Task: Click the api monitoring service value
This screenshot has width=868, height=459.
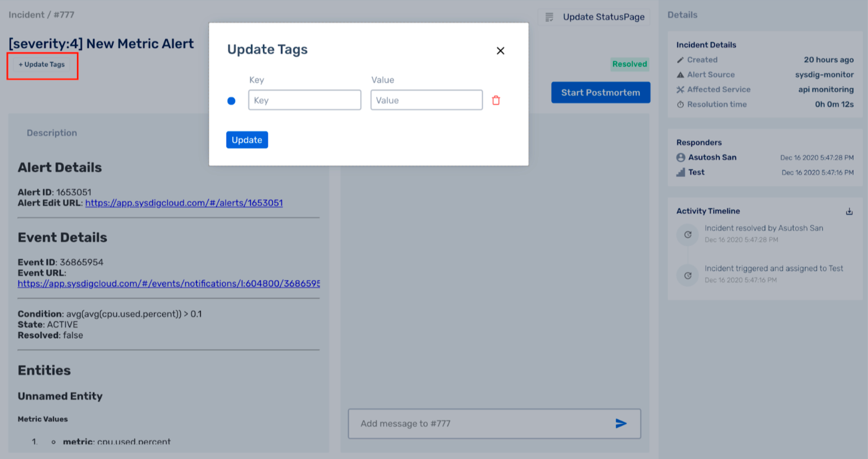Action: point(826,89)
